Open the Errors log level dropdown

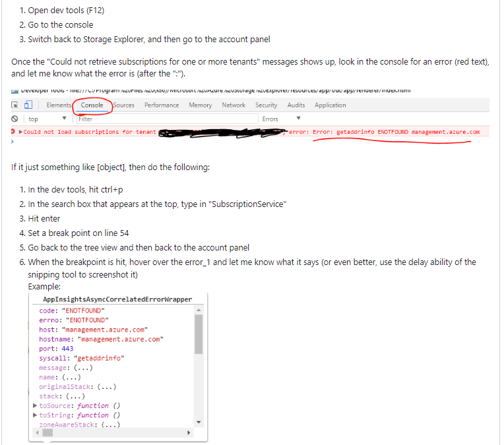(x=281, y=119)
